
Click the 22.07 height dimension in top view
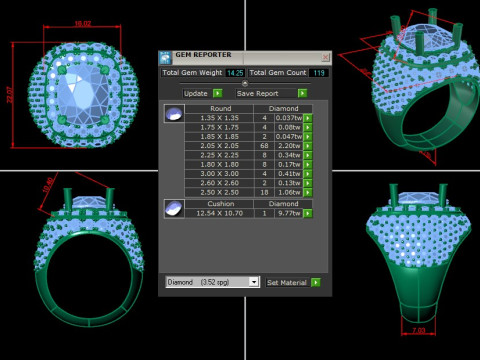pyautogui.click(x=10, y=95)
